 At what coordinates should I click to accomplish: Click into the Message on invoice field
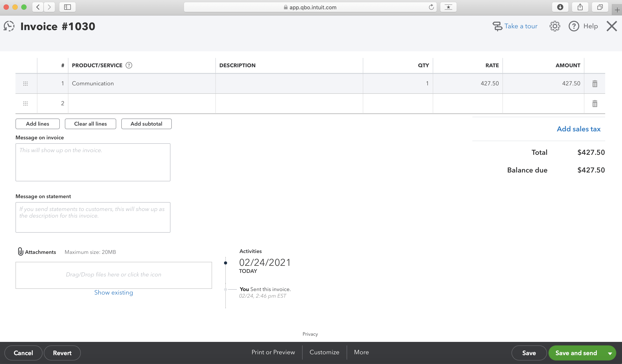(93, 162)
